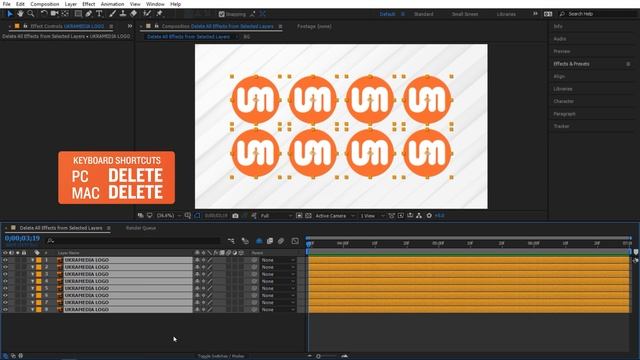This screenshot has width=640, height=360.
Task: Open the Graph Editor icon in timeline
Action: coord(295,241)
